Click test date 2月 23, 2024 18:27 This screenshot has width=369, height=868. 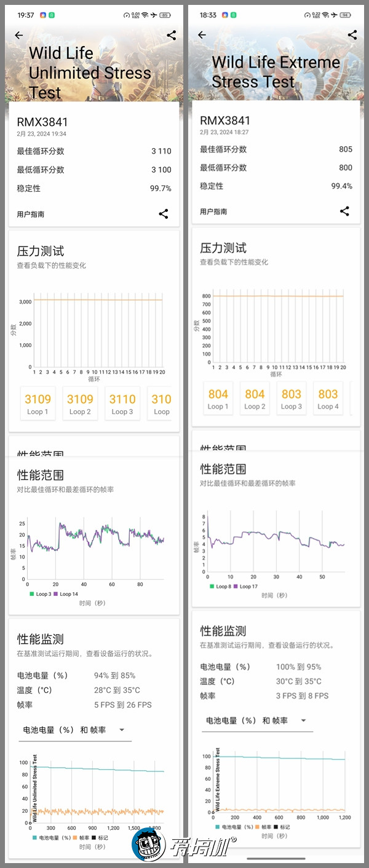224,132
